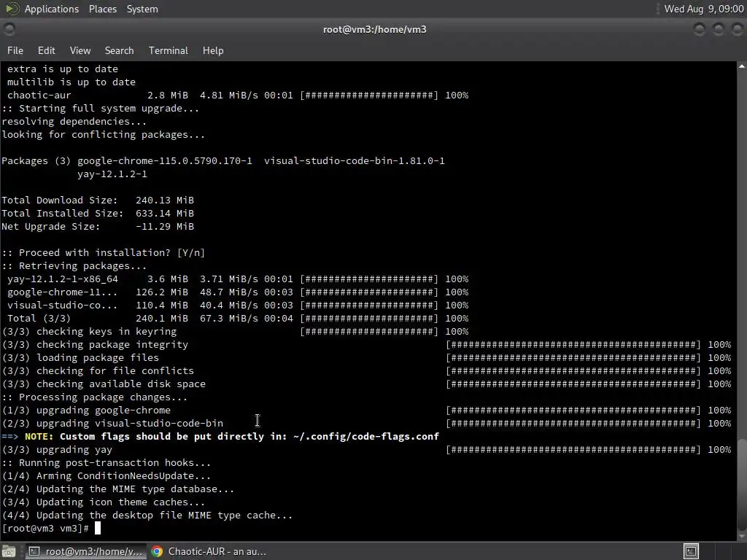
Task: Click the 'Retrieving packages...' line
Action: pyautogui.click(x=74, y=266)
